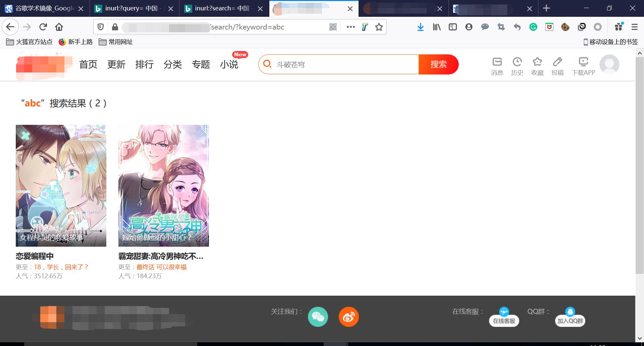Switch to the 谷歌学术镜像 browser tab

point(44,8)
